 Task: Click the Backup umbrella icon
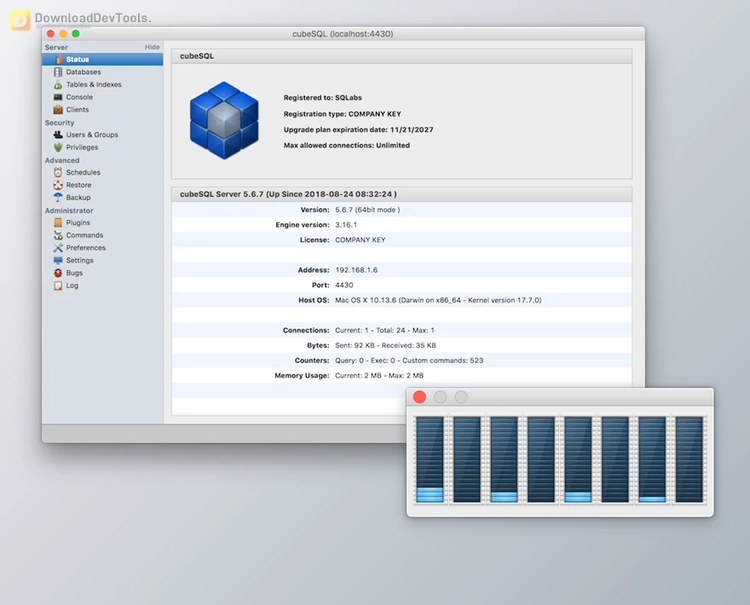(58, 198)
